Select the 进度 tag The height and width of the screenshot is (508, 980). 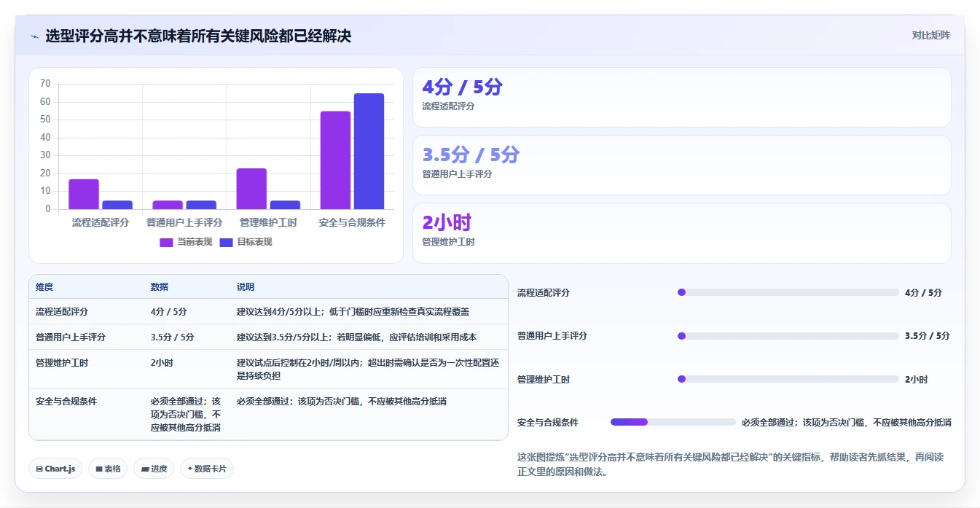click(154, 469)
